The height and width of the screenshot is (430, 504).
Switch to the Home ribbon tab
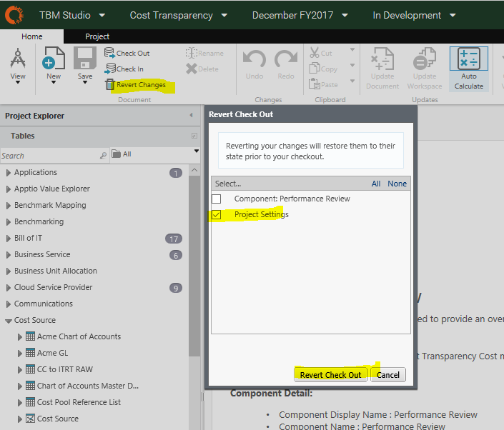pyautogui.click(x=32, y=36)
